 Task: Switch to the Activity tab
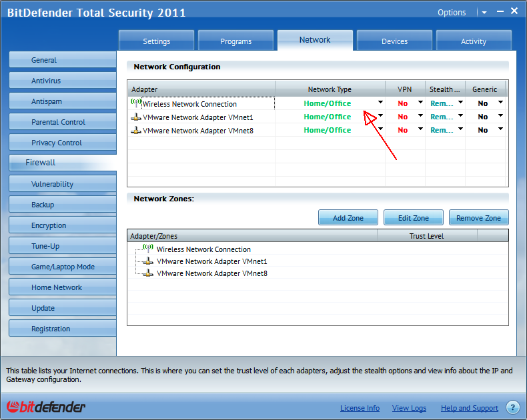pyautogui.click(x=474, y=41)
